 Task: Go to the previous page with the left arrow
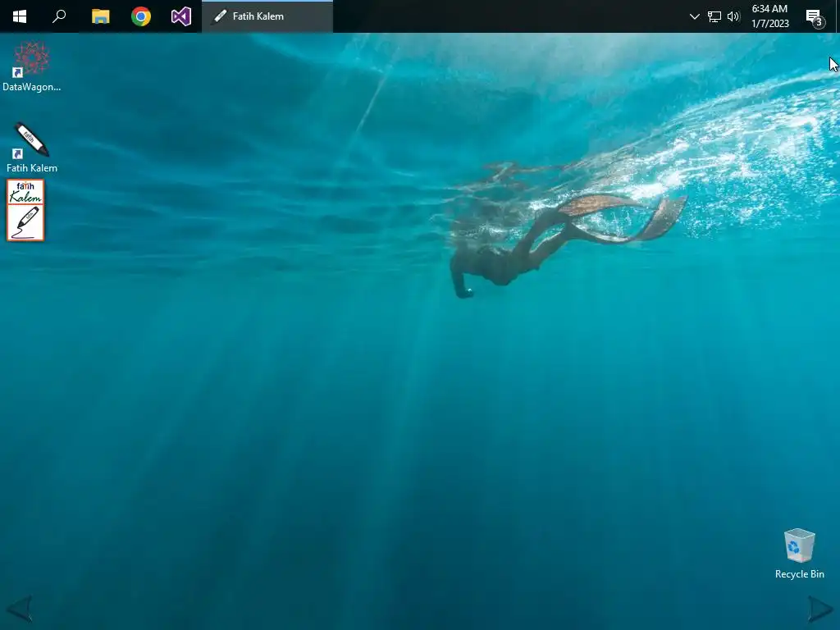click(20, 608)
